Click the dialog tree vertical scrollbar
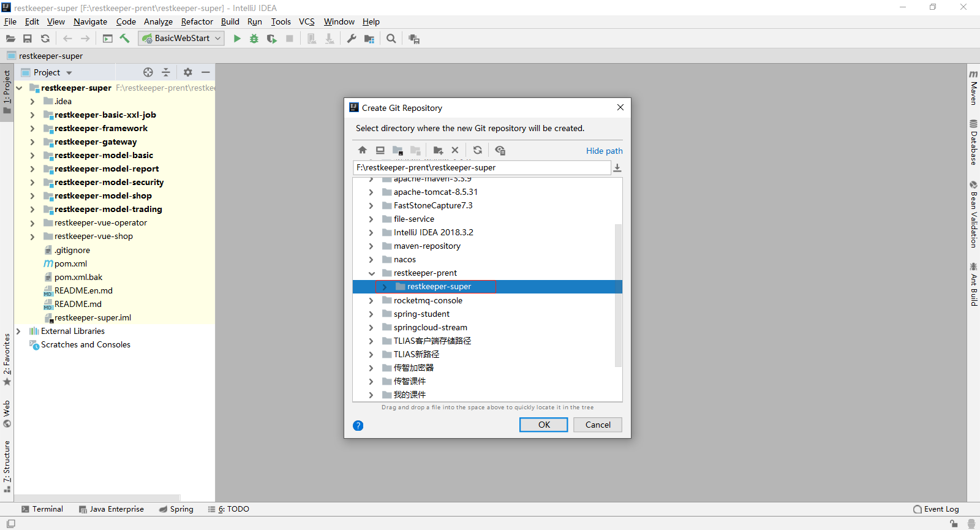This screenshot has height=530, width=980. [x=618, y=295]
